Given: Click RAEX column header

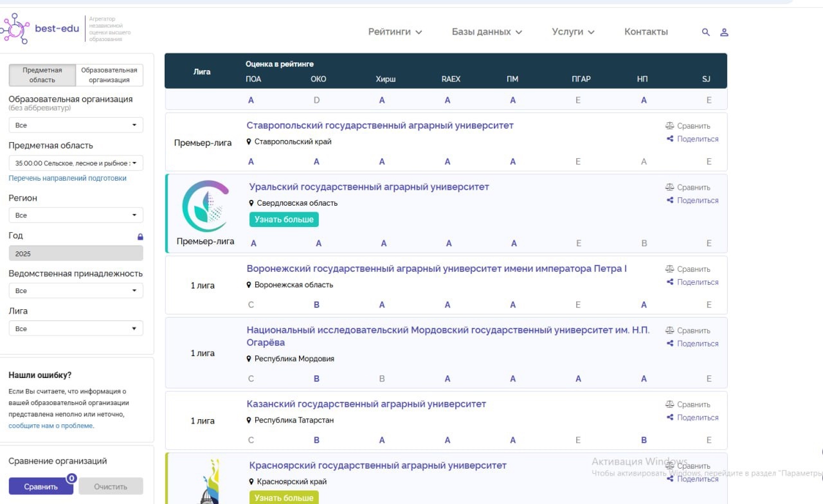Looking at the screenshot, I should pyautogui.click(x=451, y=79).
